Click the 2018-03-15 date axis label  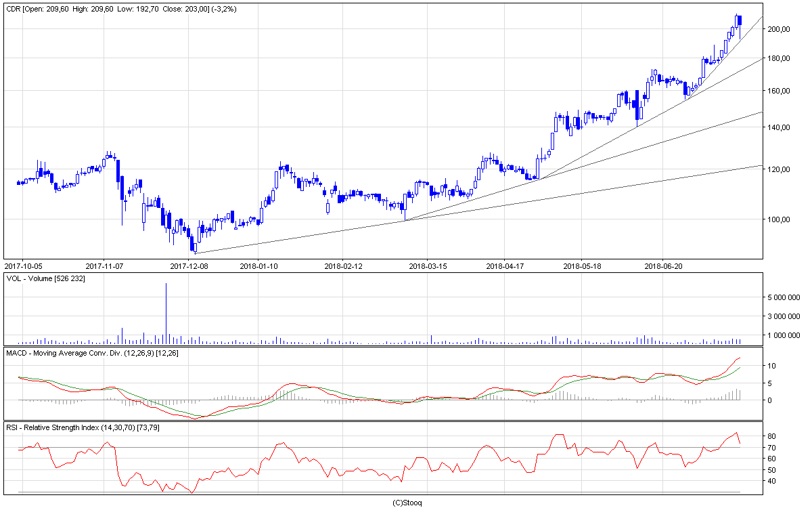point(428,266)
